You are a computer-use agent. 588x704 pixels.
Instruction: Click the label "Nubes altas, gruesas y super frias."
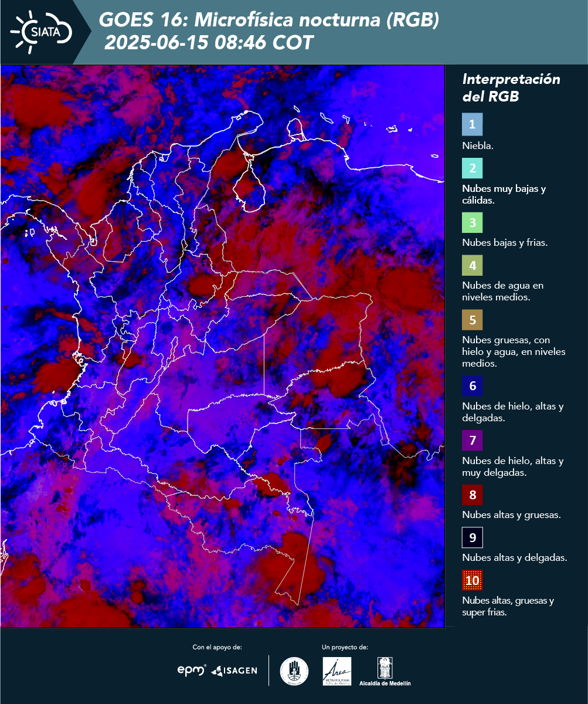pos(508,607)
